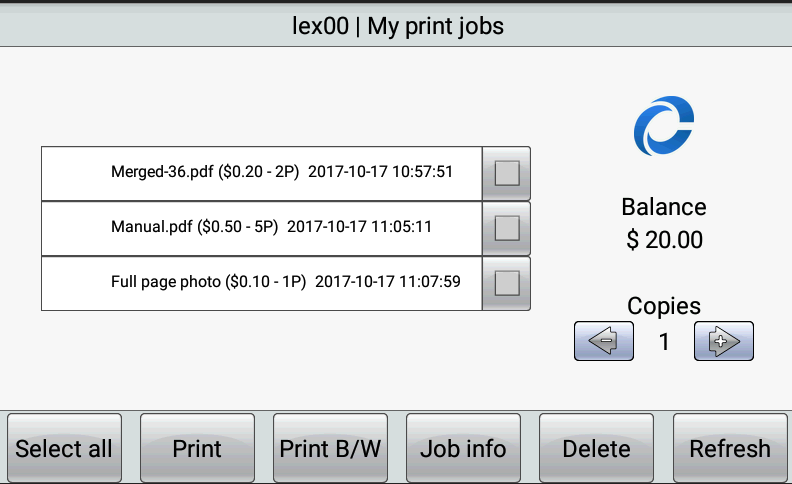Click the blue swirl logo icon

(663, 128)
